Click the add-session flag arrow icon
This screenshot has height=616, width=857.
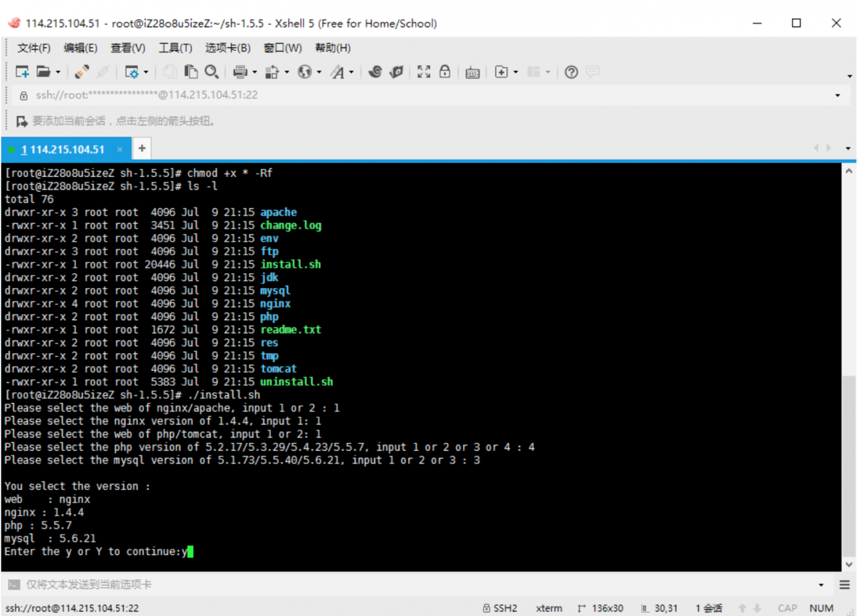[22, 121]
